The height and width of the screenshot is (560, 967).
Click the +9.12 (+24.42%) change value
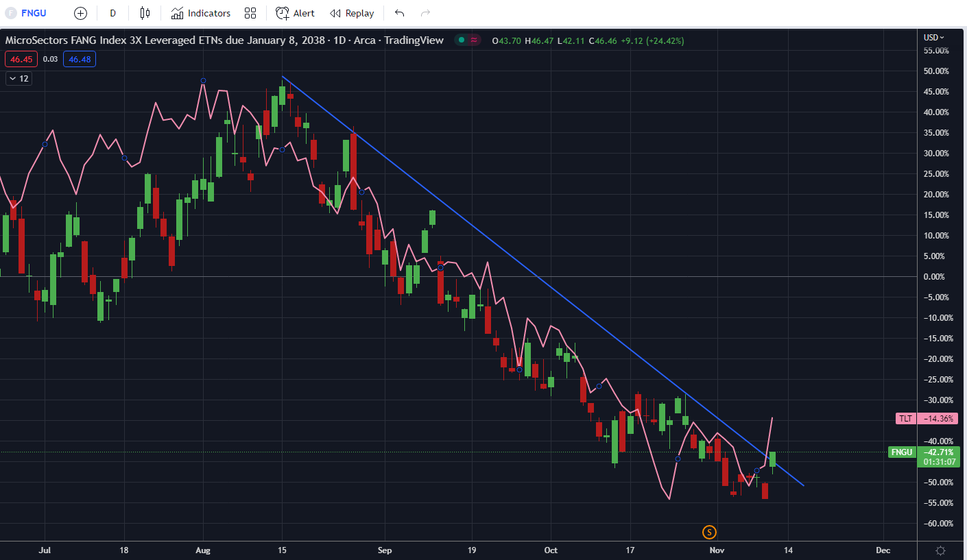pos(652,40)
